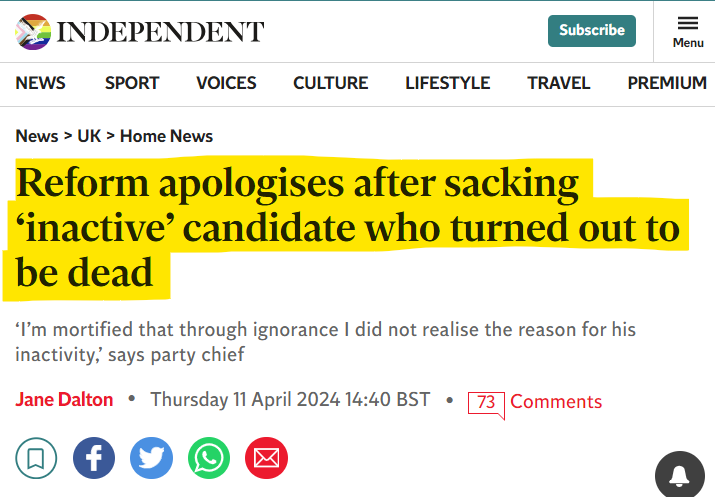Image resolution: width=715 pixels, height=497 pixels.
Task: Open the Voices section
Action: 226,83
